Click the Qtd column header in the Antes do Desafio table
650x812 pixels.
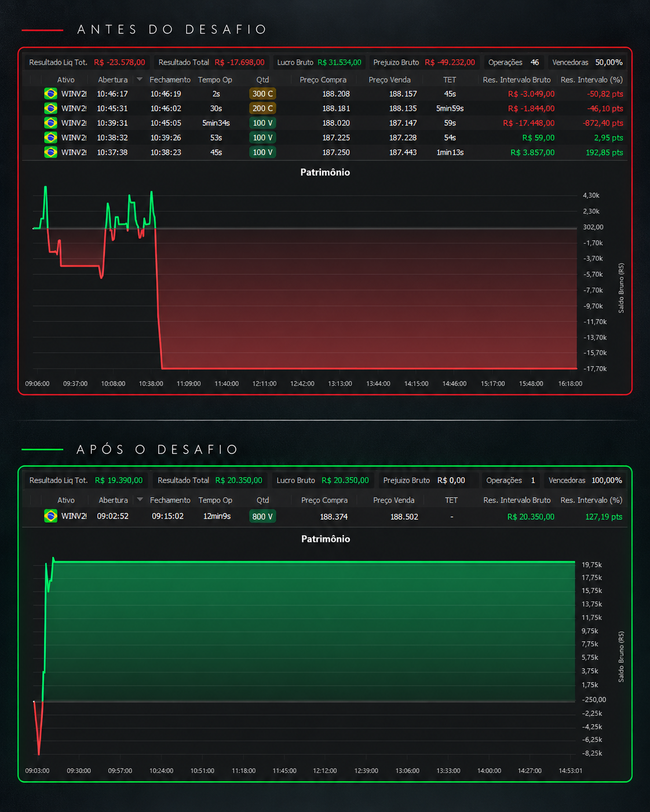262,80
